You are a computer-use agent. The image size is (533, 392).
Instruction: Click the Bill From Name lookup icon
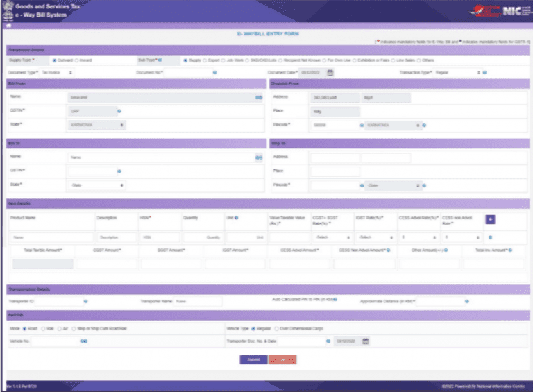[258, 98]
